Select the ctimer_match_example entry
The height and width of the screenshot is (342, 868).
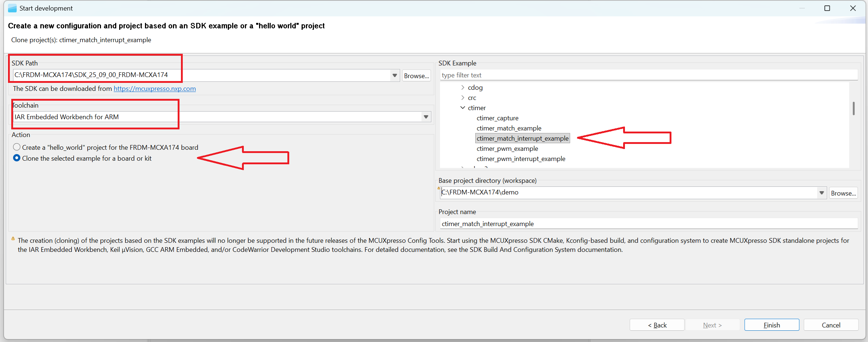pyautogui.click(x=509, y=128)
